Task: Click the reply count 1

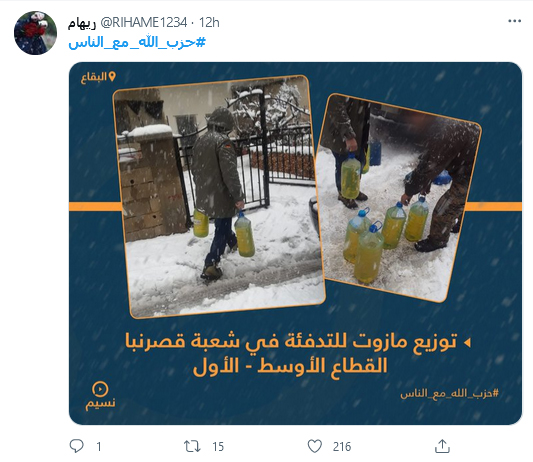Action: click(99, 446)
